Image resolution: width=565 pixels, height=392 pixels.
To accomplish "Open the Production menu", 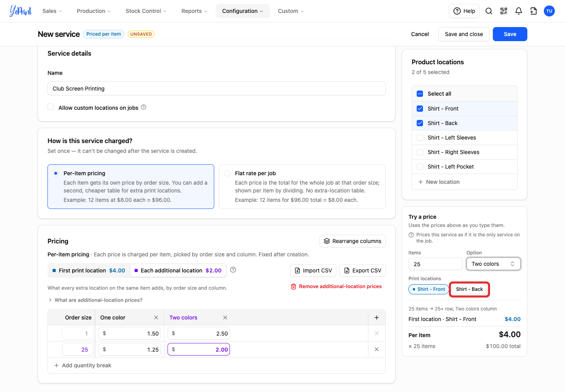I will pyautogui.click(x=94, y=11).
